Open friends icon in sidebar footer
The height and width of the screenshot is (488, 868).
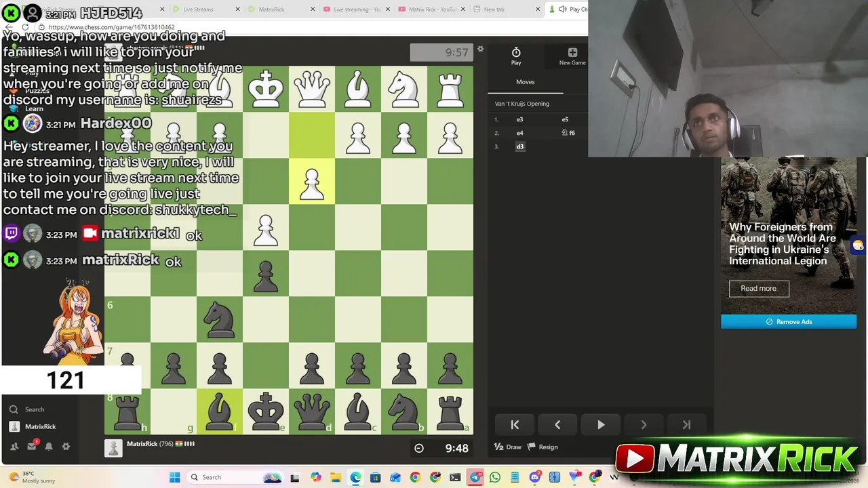14,447
